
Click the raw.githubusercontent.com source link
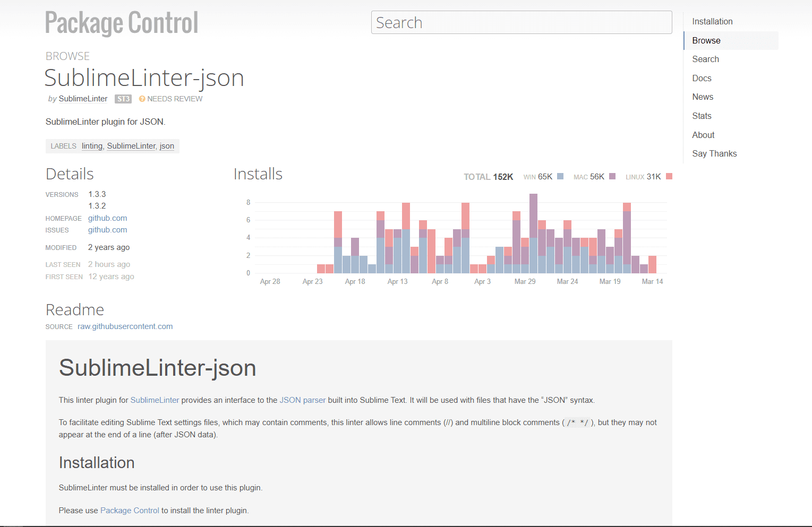point(125,326)
